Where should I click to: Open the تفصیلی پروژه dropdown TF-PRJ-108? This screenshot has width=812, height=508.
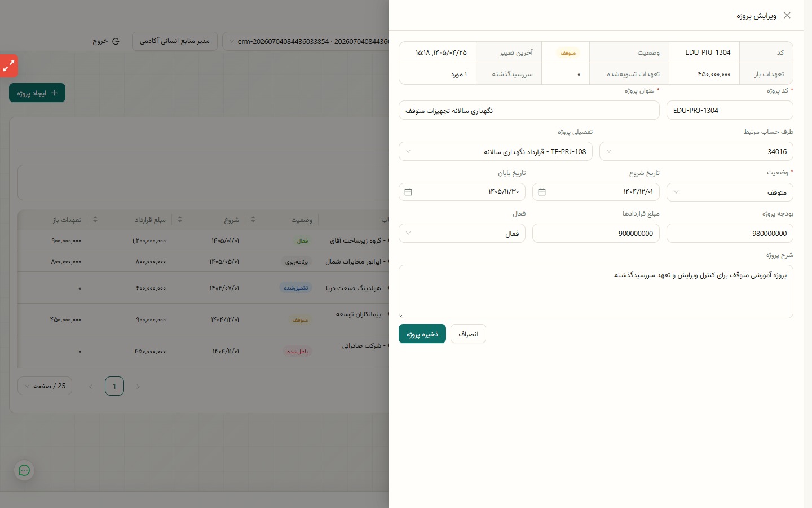point(496,151)
